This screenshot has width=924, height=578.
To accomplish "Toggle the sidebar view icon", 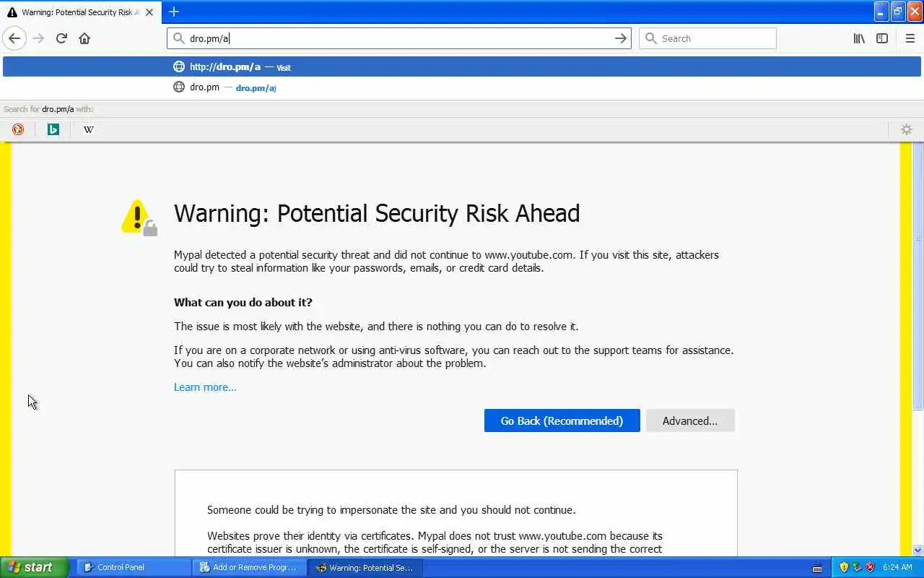I will pos(882,38).
